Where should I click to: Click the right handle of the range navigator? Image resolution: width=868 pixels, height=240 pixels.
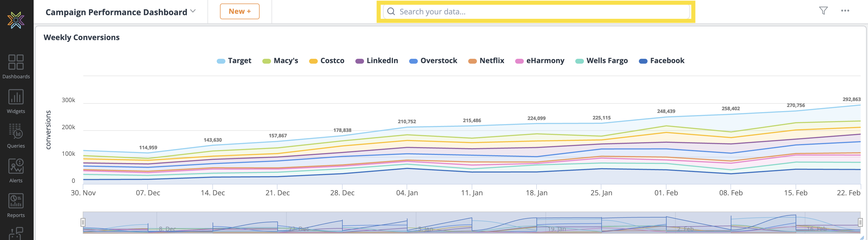coord(860,222)
